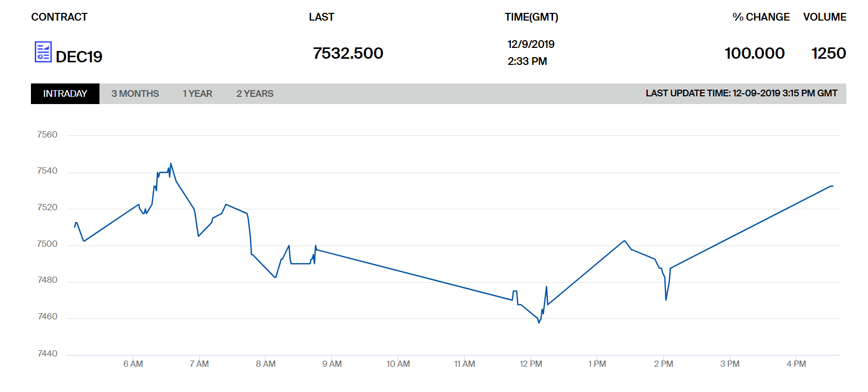Open the DEC19 contract report icon
The width and height of the screenshot is (868, 392).
pos(43,52)
